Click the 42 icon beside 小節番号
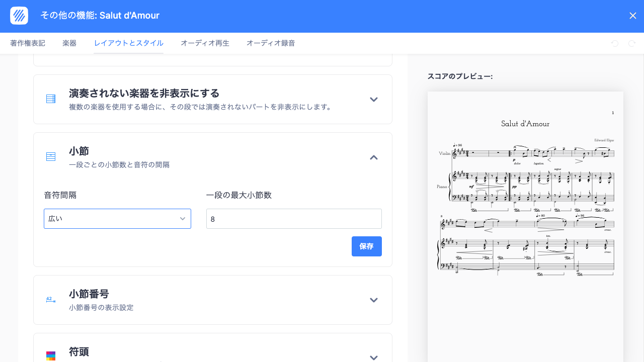The width and height of the screenshot is (644, 362). point(50,300)
